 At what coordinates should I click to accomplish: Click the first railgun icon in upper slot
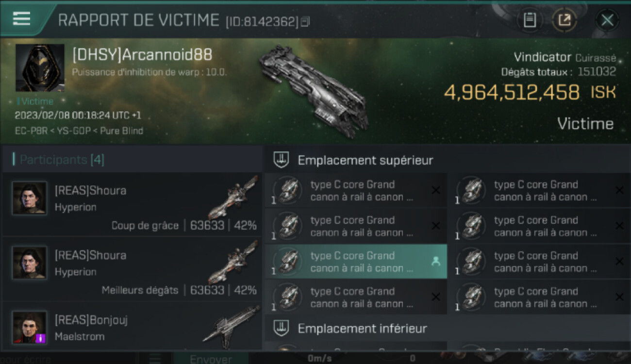[287, 190]
